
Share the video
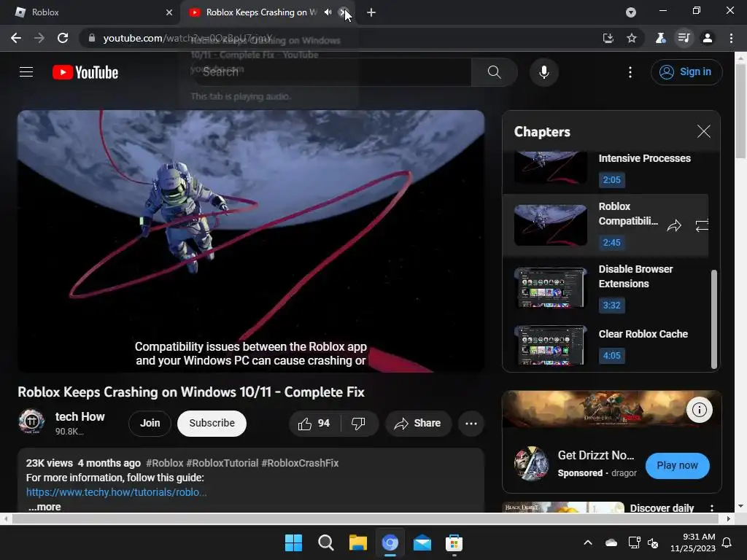418,424
